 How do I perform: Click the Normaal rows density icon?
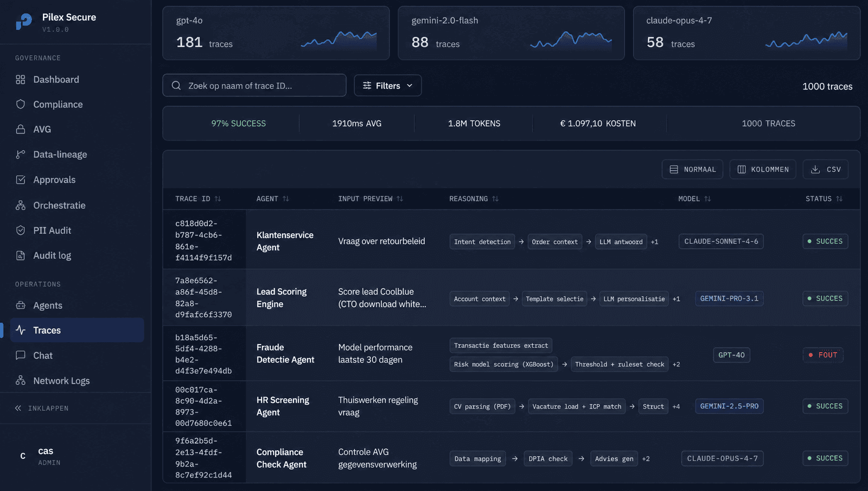tap(674, 169)
